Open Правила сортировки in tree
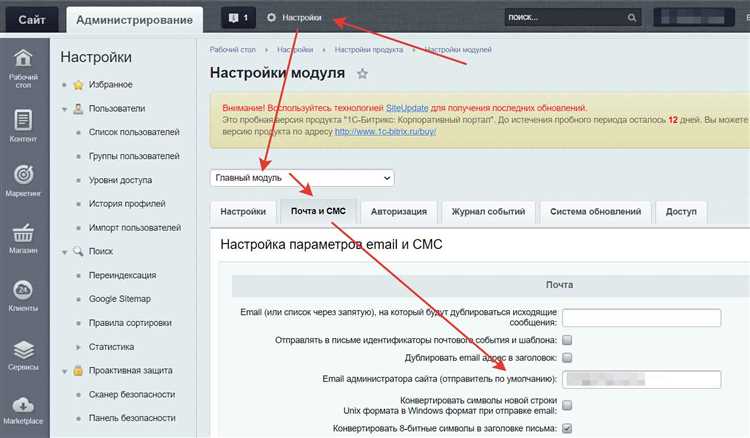This screenshot has width=750, height=438. tap(130, 323)
